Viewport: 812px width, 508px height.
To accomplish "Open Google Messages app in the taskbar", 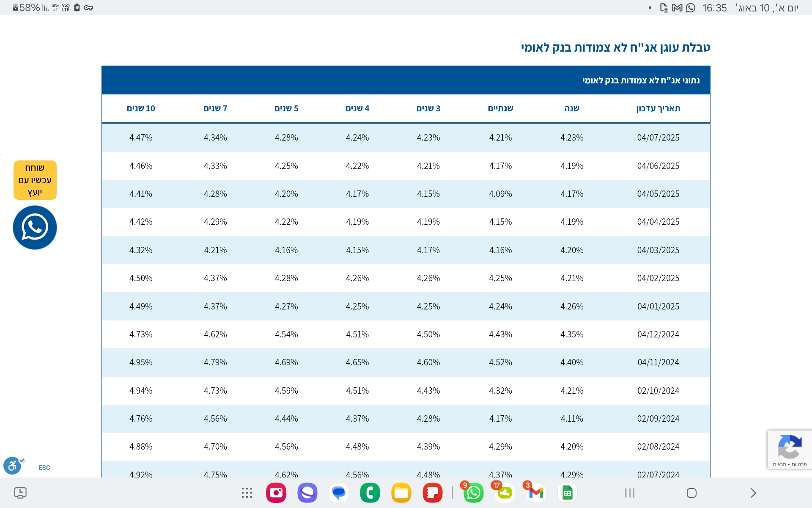I will point(339,493).
